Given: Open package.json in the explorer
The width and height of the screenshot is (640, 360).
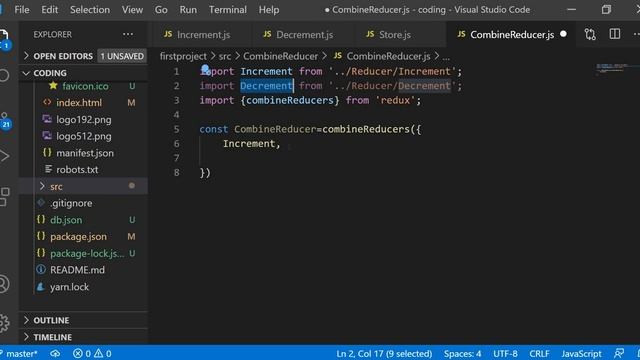Looking at the screenshot, I should tap(78, 237).
